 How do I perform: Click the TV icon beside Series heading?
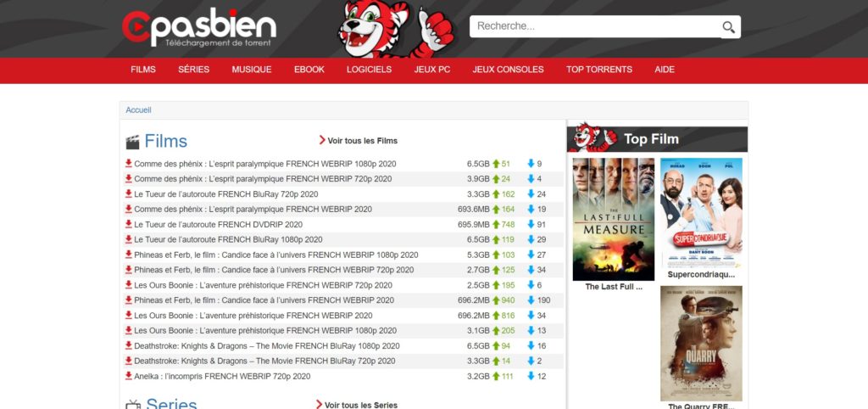133,405
